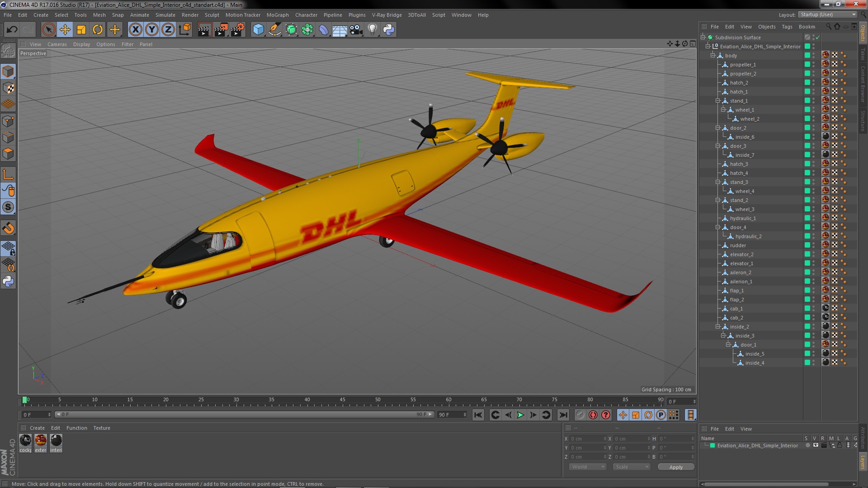Play the animation forwards

(x=520, y=415)
